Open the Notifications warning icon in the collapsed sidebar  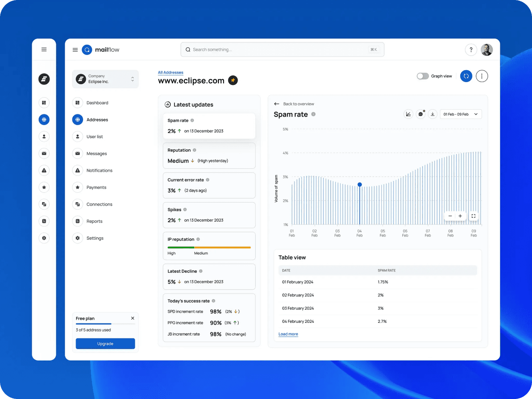point(44,170)
